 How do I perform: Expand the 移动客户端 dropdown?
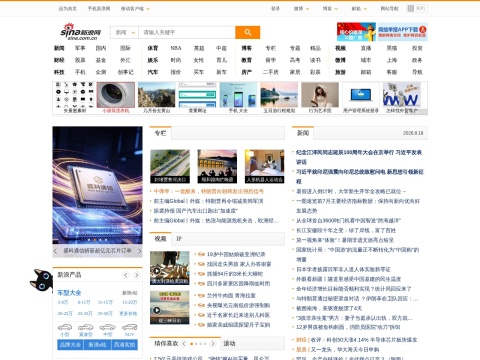click(135, 9)
